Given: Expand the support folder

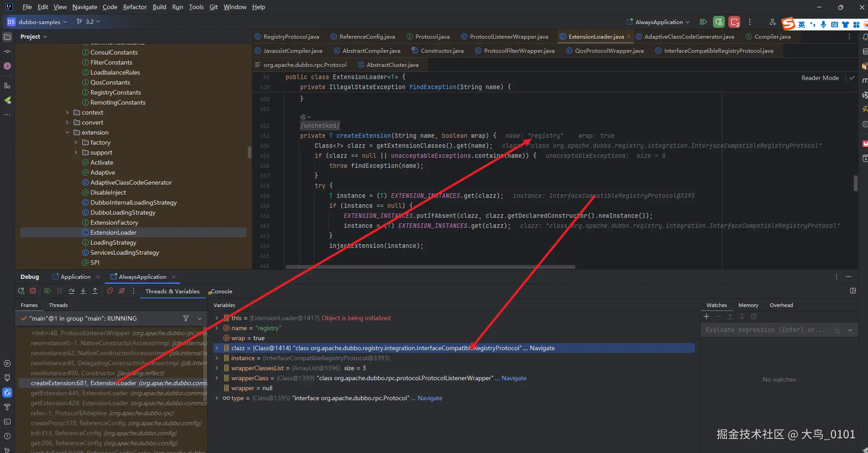Looking at the screenshot, I should coord(76,152).
